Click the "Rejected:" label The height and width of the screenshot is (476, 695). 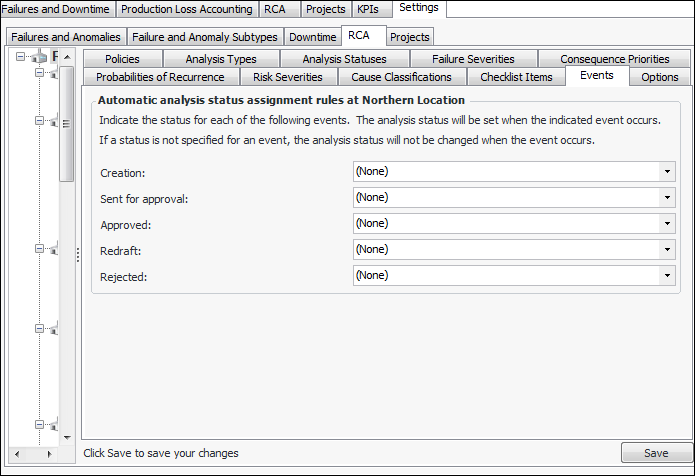(124, 277)
